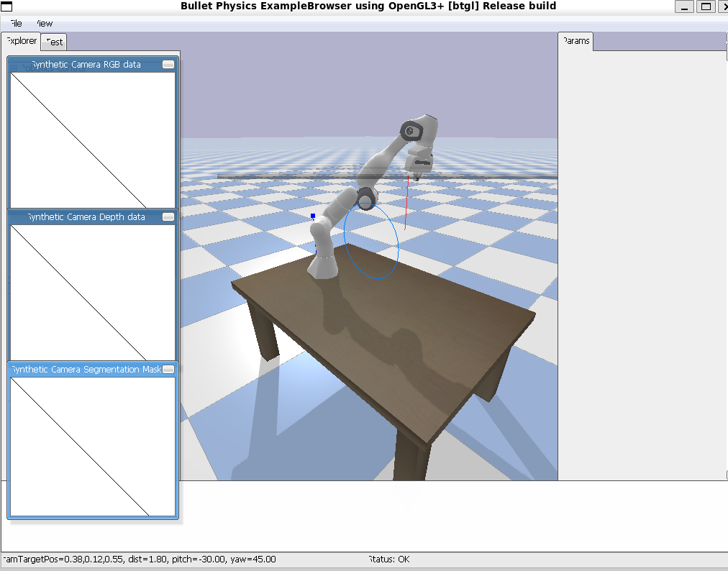Maximize the Bullet Physics ExampleBrowser window
Viewport: 728px width, 571px height.
point(706,6)
